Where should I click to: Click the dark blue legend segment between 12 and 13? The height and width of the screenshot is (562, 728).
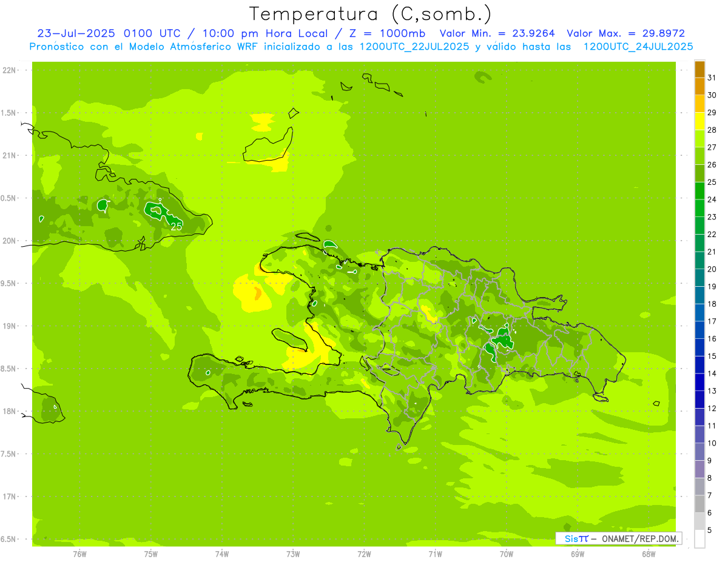pyautogui.click(x=699, y=400)
